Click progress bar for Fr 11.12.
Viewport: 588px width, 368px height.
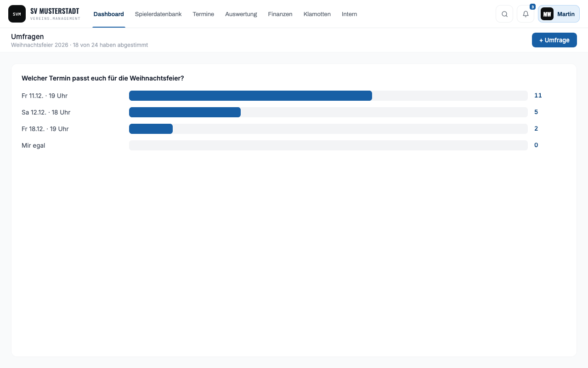[328, 96]
